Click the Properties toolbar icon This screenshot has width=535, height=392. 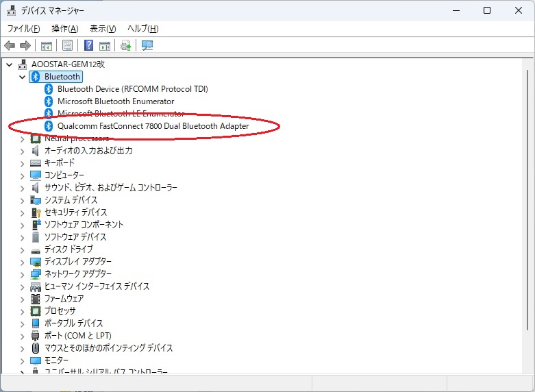click(x=68, y=46)
